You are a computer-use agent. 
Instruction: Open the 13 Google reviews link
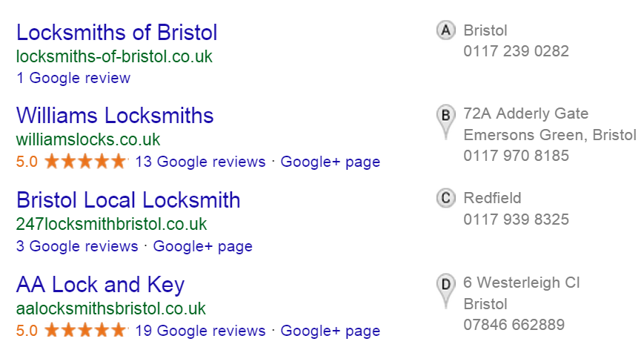[200, 162]
